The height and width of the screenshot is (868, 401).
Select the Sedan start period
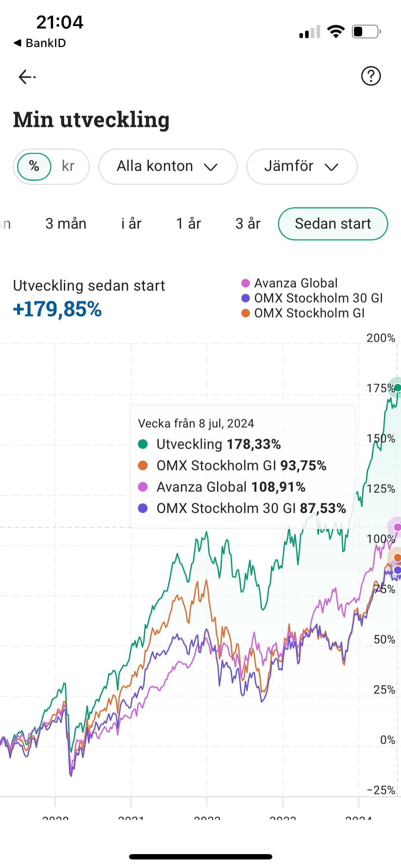[x=333, y=224]
